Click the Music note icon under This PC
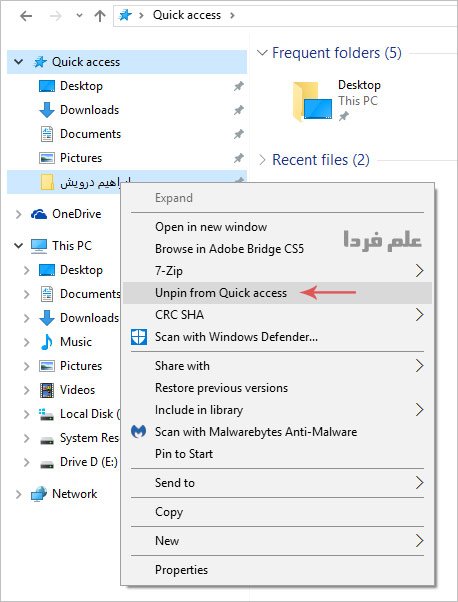 46,342
